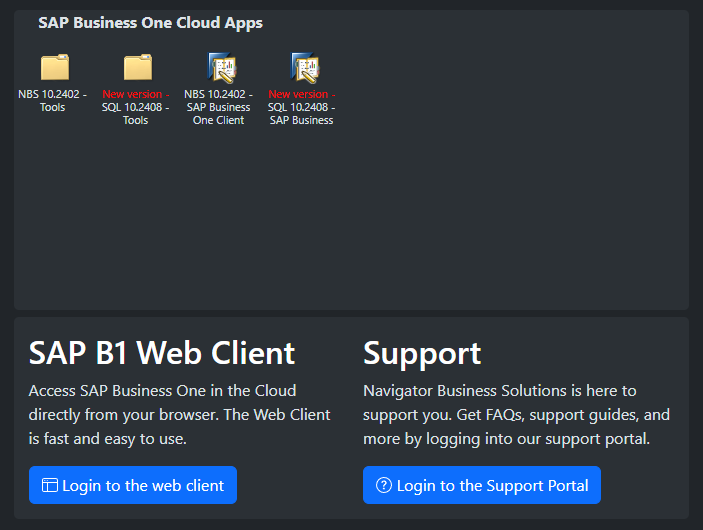Open the SQL 10.2408 Tools folder icon
This screenshot has width=703, height=530.
click(138, 67)
